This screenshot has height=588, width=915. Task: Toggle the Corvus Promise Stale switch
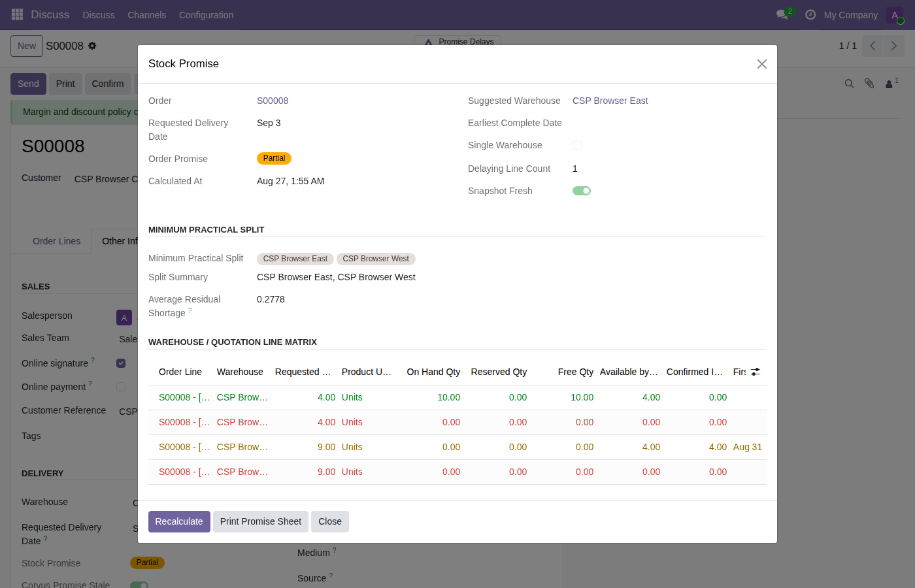[x=139, y=585]
